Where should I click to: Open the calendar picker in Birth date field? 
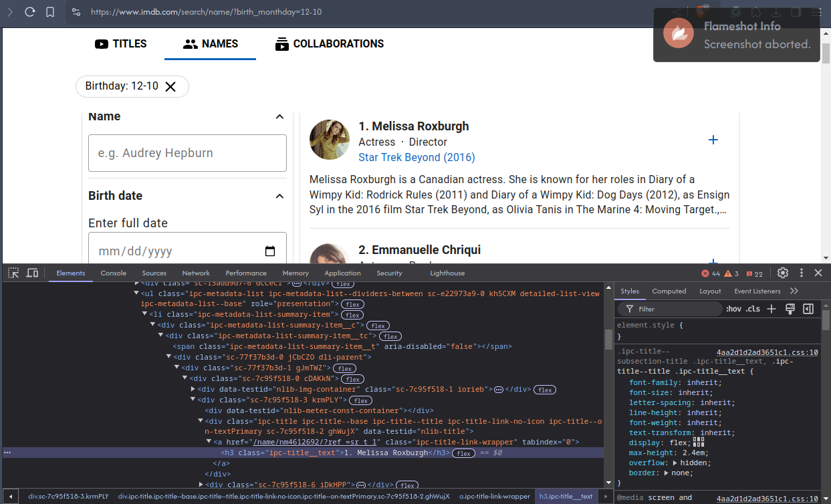pos(270,251)
